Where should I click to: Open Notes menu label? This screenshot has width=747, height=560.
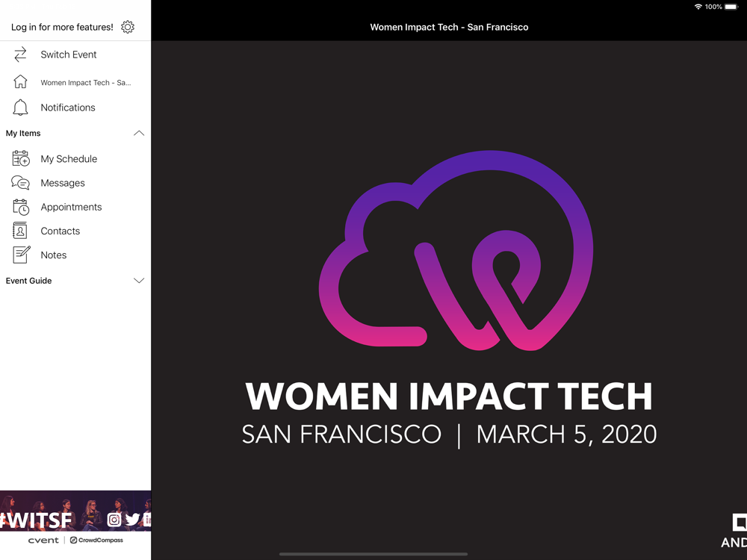tap(54, 255)
